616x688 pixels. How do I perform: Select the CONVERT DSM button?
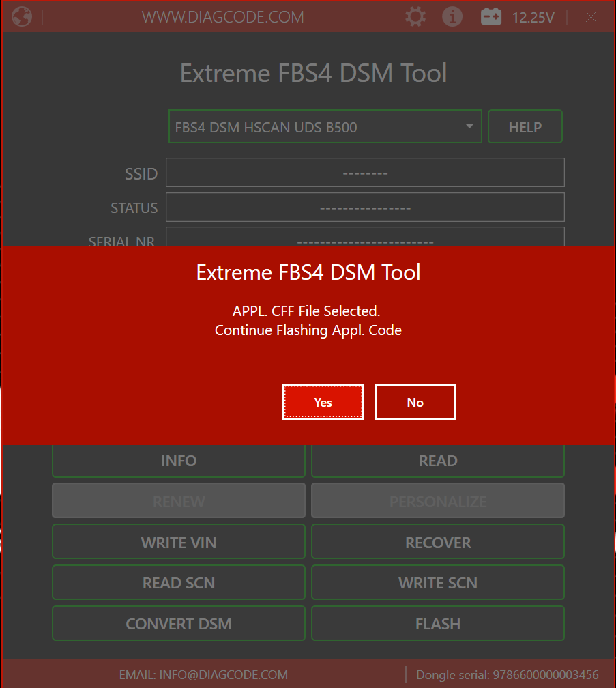tap(179, 624)
